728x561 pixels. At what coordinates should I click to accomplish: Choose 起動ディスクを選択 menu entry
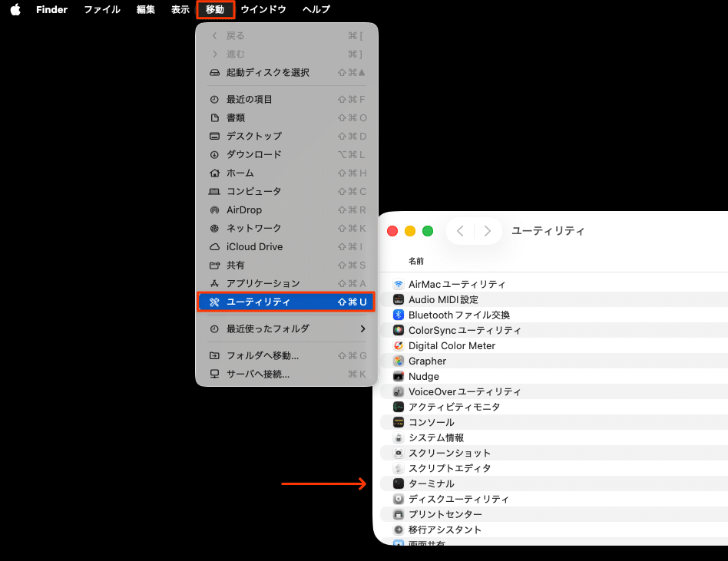[x=287, y=72]
